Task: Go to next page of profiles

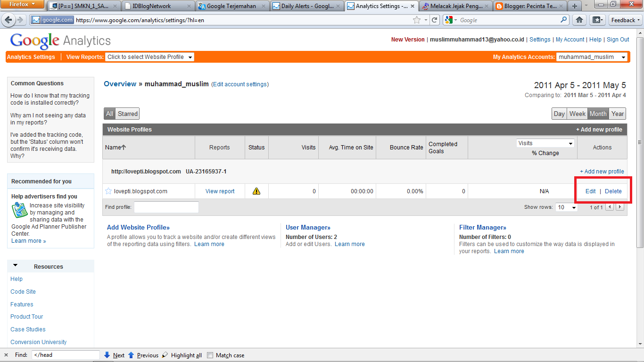Action: coord(620,207)
